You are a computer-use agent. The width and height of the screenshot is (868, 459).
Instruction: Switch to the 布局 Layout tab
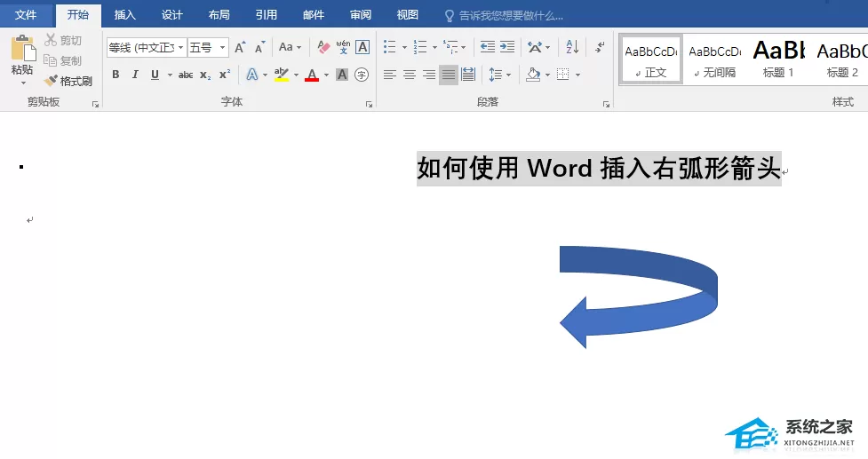(x=219, y=15)
